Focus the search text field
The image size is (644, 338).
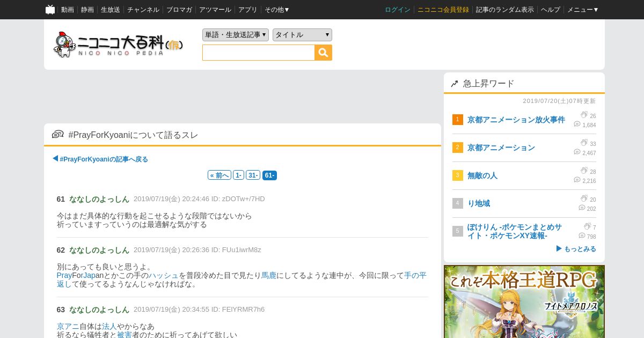pos(259,53)
